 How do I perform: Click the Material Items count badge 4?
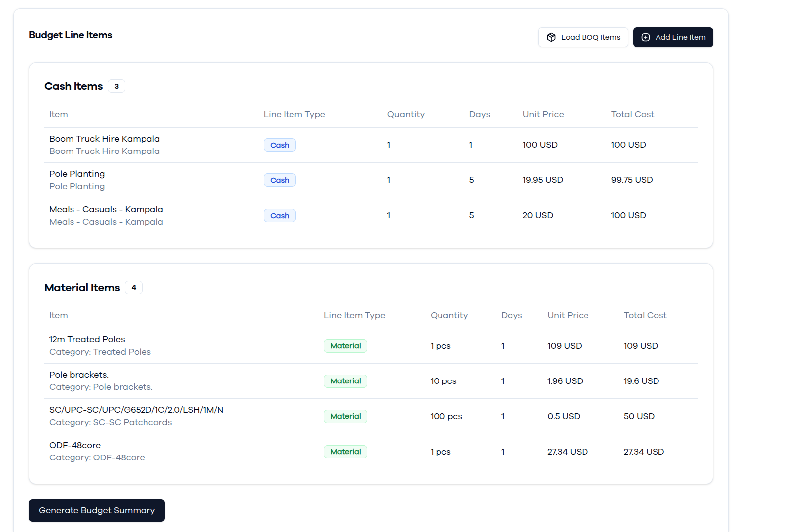coord(134,287)
